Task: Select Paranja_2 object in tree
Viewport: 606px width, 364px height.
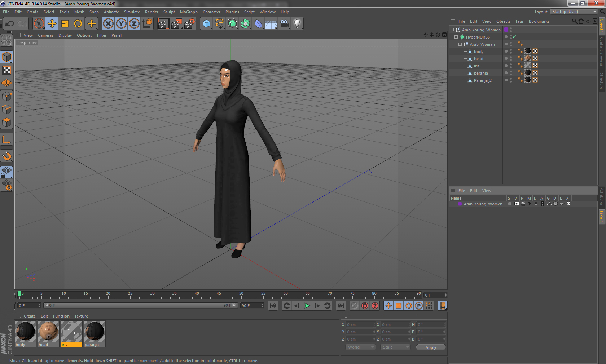Action: click(483, 80)
